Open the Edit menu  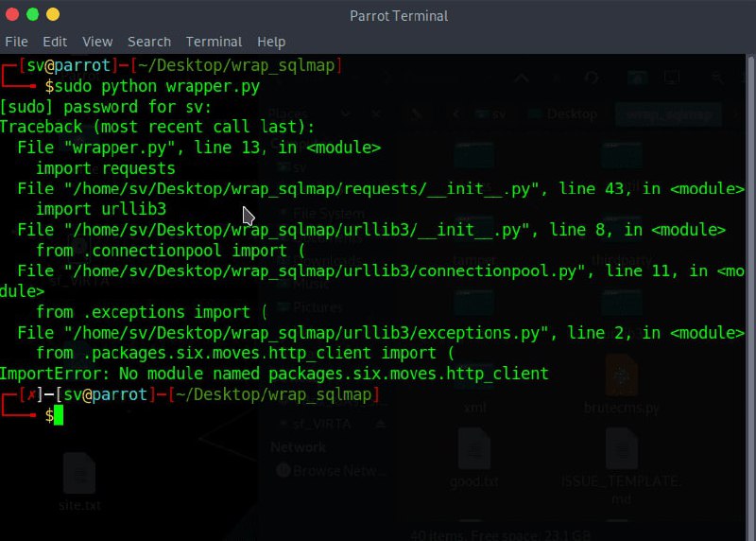tap(55, 42)
